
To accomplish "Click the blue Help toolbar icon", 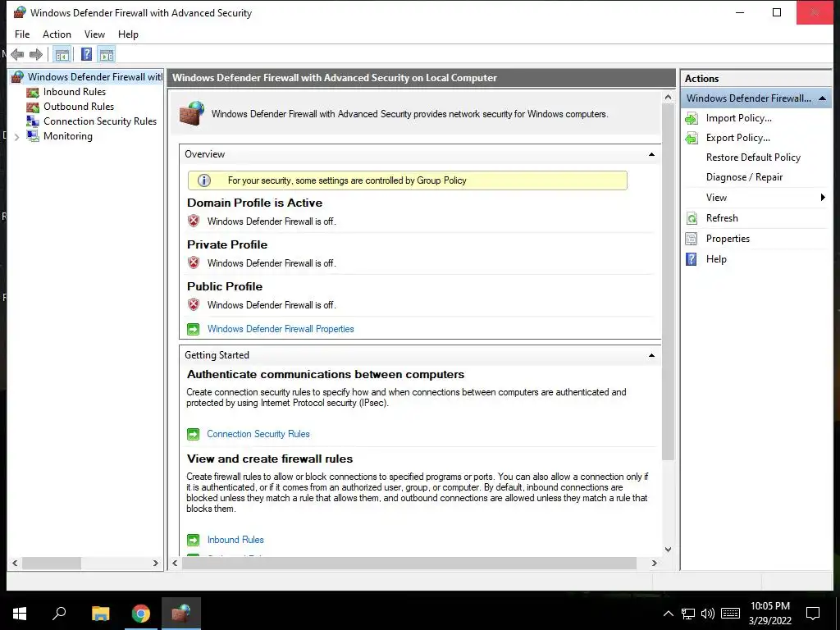I will pos(86,54).
